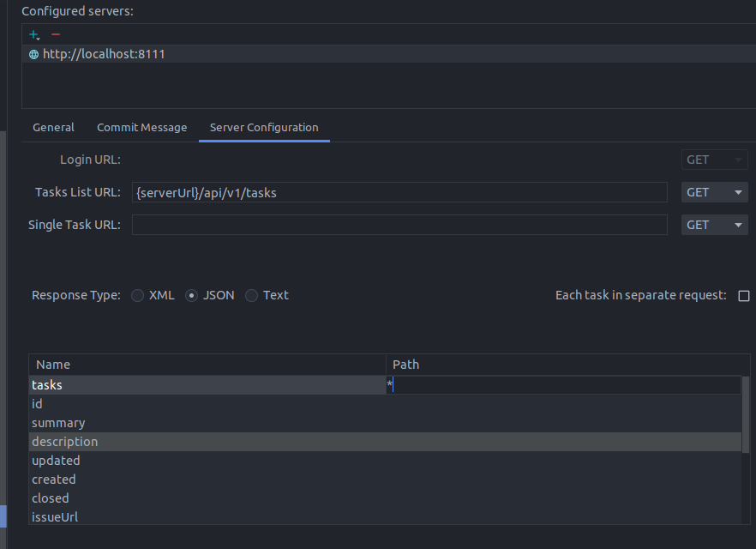The height and width of the screenshot is (549, 756).
Task: Select the closed row
Action: pos(385,498)
